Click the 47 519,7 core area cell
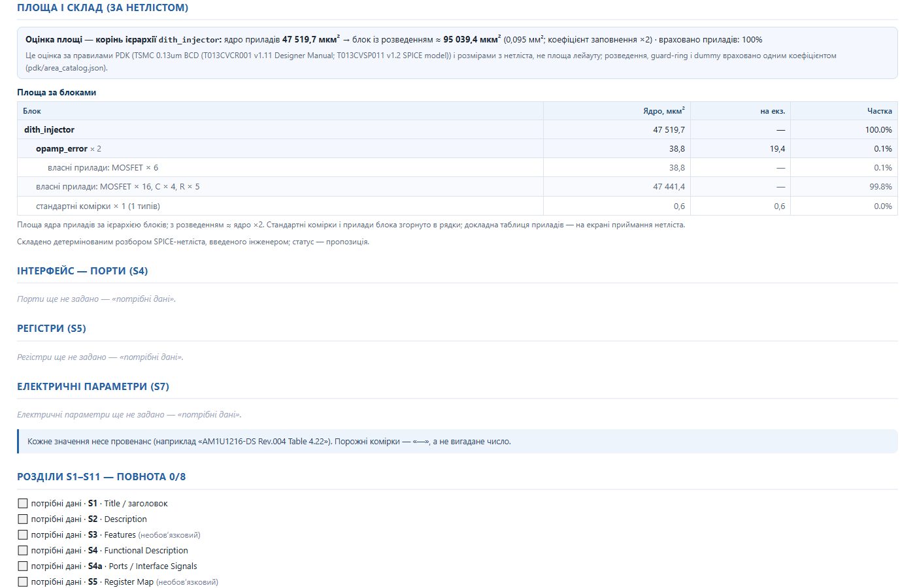This screenshot has width=915, height=588. 617,129
